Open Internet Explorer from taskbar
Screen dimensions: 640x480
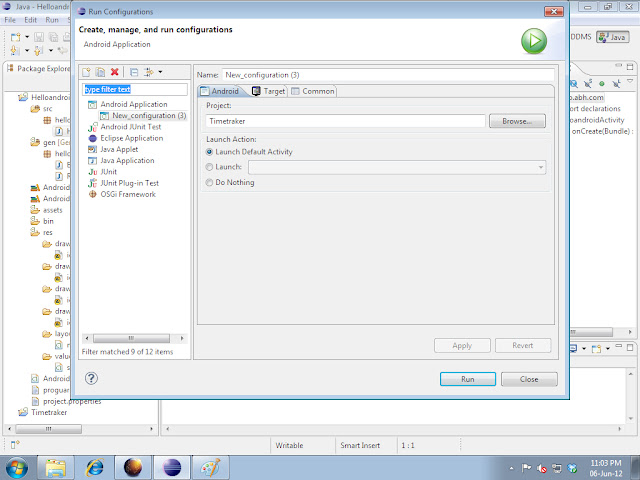click(x=94, y=467)
